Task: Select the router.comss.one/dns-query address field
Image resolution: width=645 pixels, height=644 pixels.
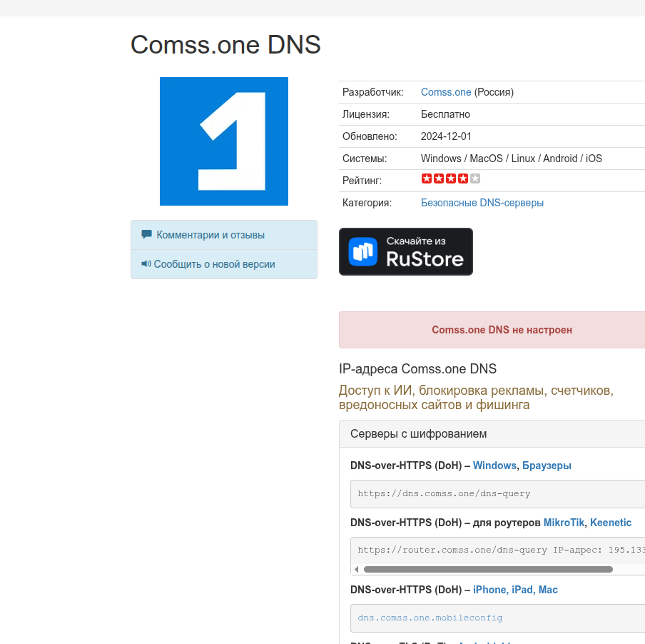Action: [498, 550]
